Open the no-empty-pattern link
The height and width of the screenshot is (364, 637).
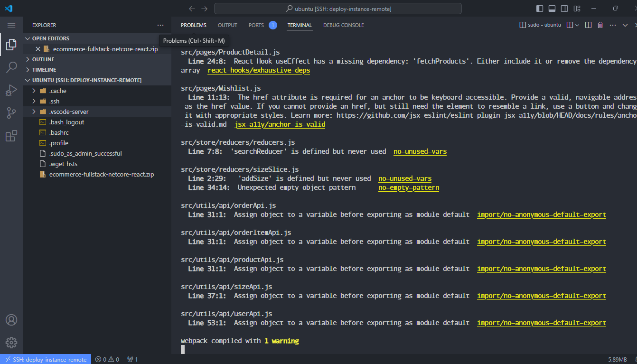coord(409,187)
